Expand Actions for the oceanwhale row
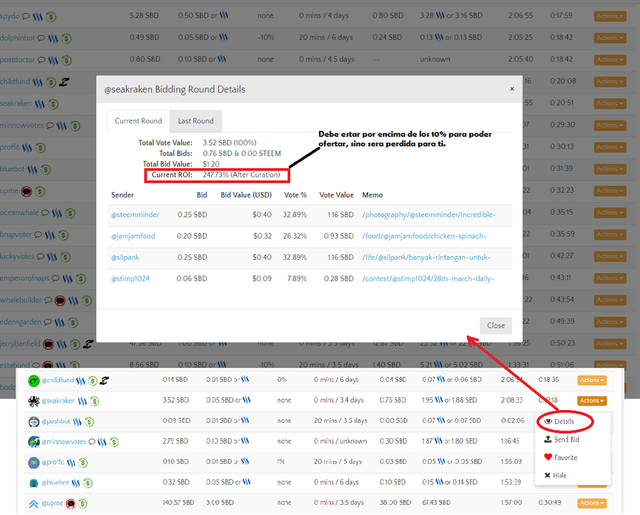The height and width of the screenshot is (515, 640). pos(610,213)
